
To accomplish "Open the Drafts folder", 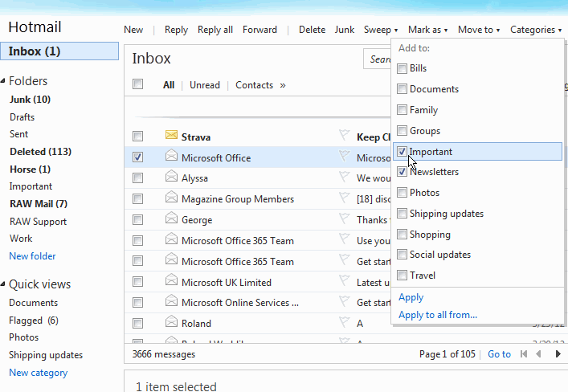I will point(22,117).
